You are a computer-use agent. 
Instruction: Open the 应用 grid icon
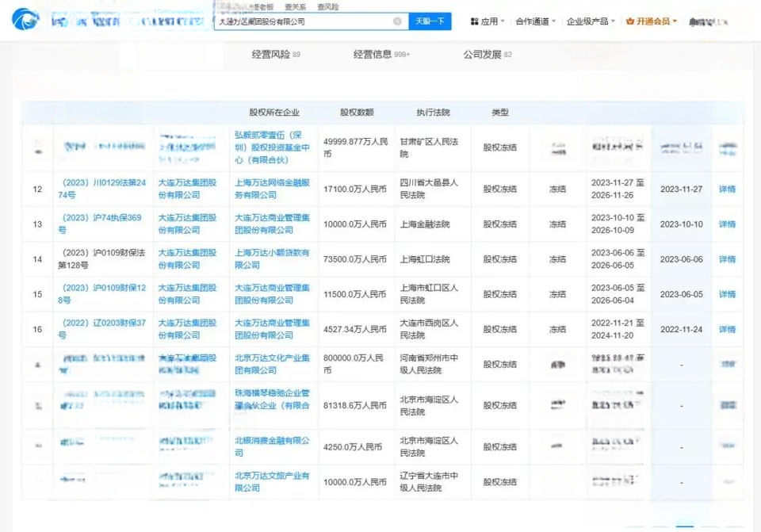[x=474, y=21]
